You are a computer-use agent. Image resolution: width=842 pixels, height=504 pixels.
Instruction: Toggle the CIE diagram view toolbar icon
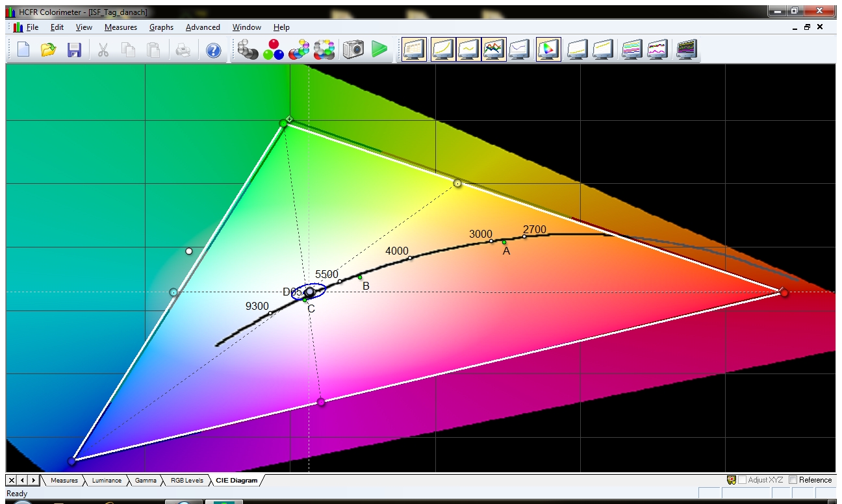tap(548, 49)
